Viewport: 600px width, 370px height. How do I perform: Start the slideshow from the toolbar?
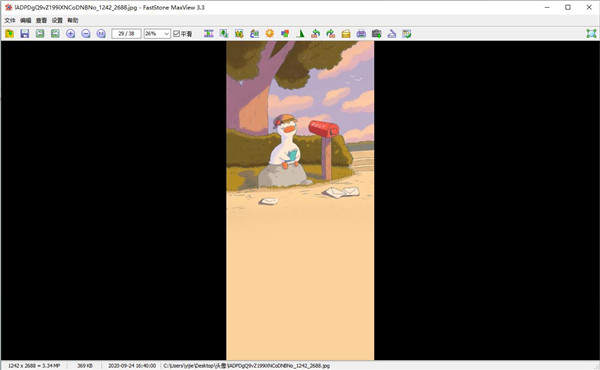tap(209, 34)
